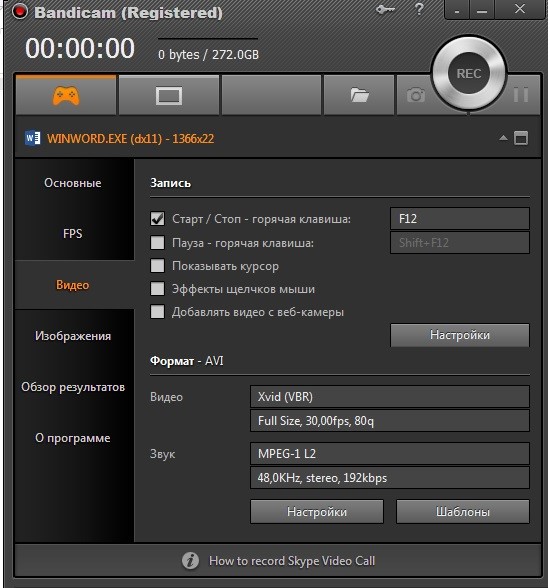This screenshot has height=588, width=548.
Task: Click the info icon in the bottom bar
Action: [x=191, y=561]
